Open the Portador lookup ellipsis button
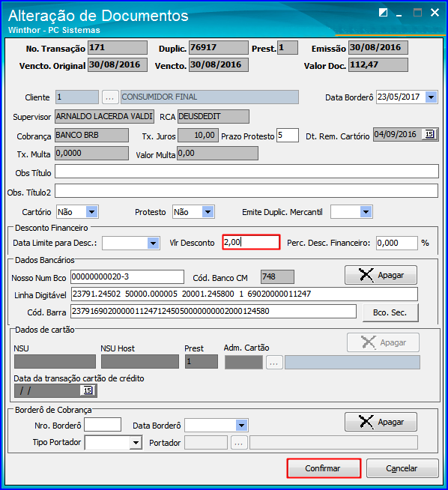The width and height of the screenshot is (448, 490). click(239, 443)
